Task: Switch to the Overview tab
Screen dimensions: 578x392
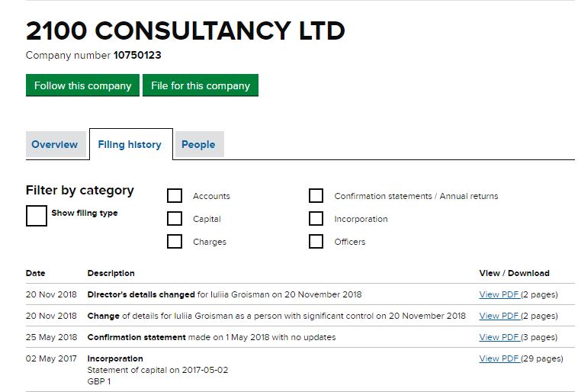Action: coord(54,145)
